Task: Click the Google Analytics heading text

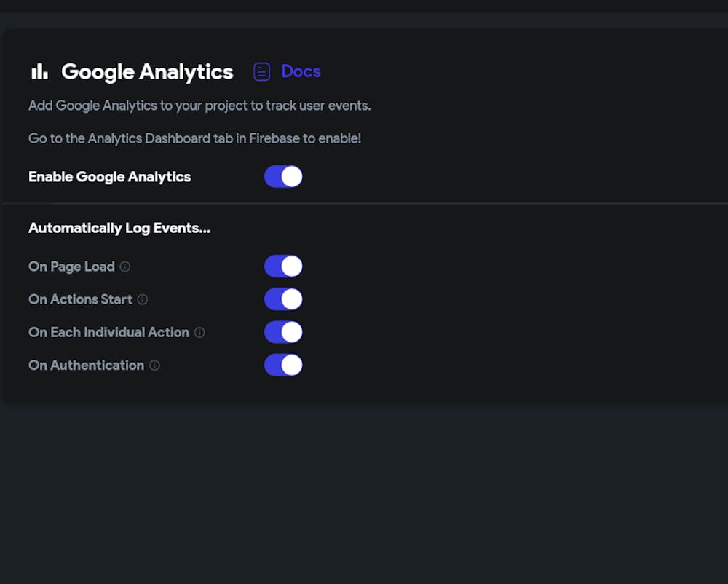Action: 147,71
